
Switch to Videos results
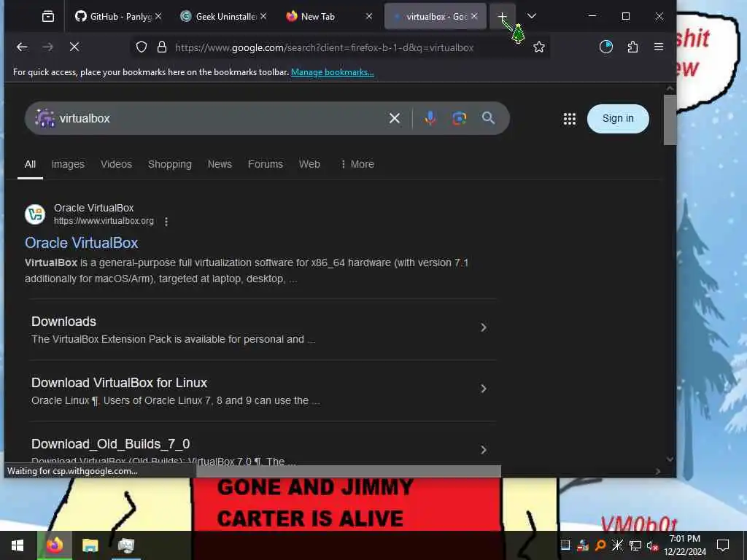(116, 164)
